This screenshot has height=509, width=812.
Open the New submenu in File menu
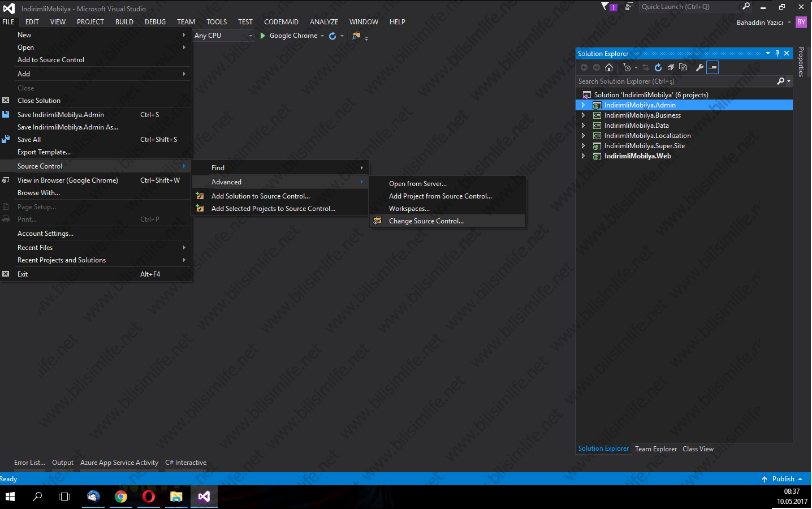tap(96, 35)
